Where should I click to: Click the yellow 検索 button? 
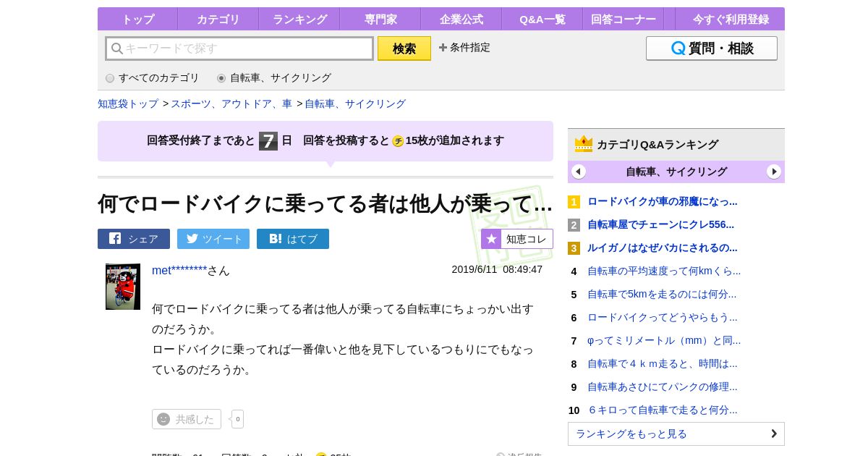click(x=404, y=48)
